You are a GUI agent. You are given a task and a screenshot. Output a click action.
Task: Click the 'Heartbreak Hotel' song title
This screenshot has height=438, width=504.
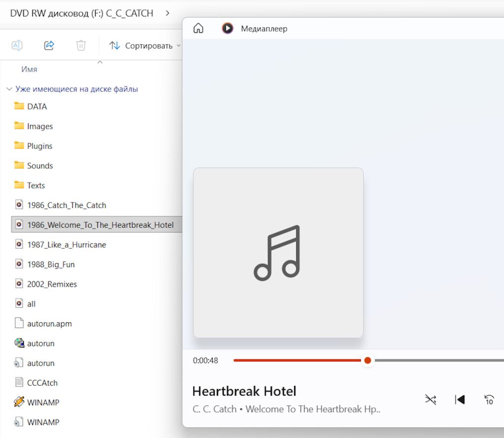(x=244, y=391)
